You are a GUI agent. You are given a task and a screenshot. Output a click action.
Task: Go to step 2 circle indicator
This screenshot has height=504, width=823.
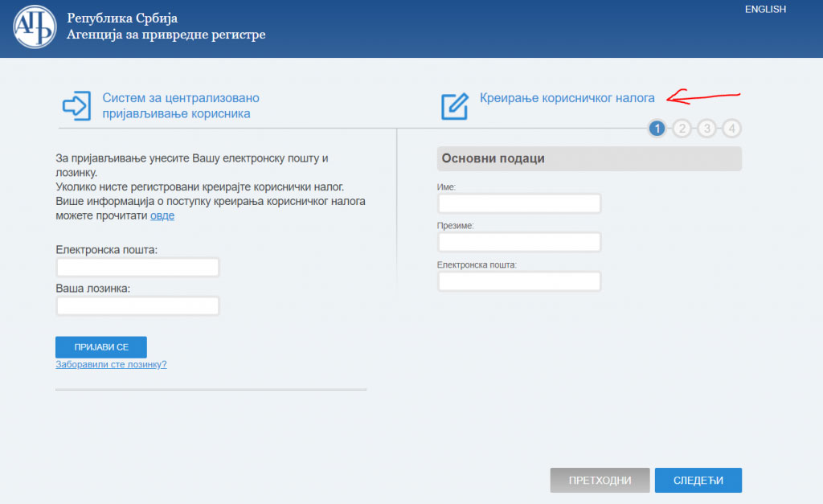682,129
